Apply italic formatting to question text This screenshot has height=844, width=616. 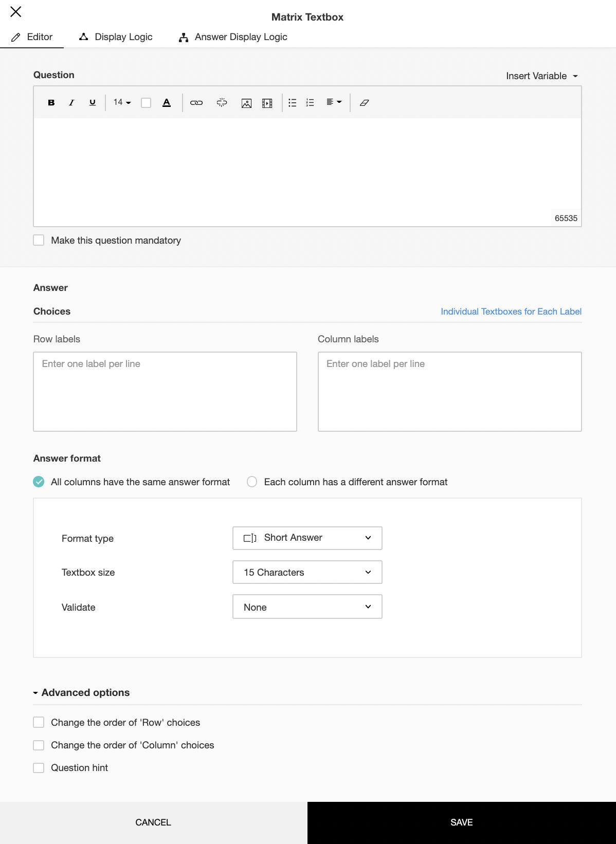point(71,103)
